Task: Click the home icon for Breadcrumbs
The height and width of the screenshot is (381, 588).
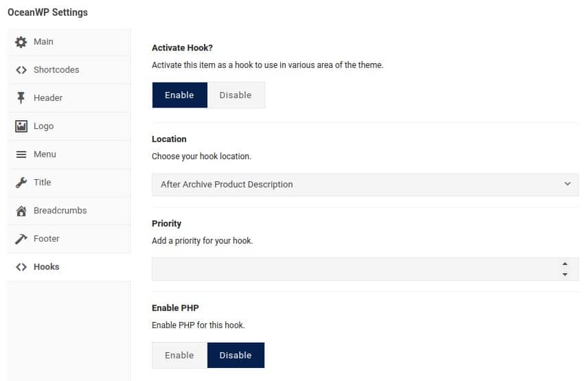Action: tap(21, 211)
